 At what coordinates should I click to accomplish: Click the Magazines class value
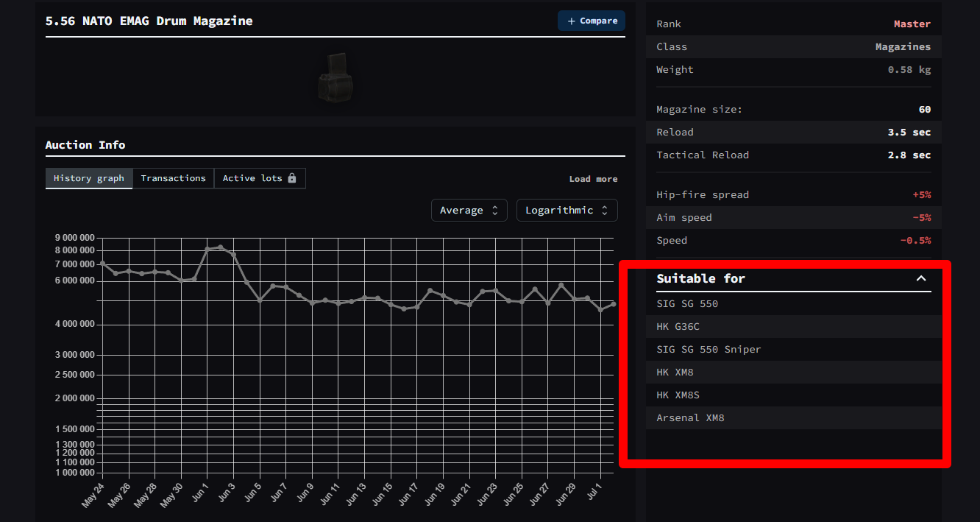point(903,47)
